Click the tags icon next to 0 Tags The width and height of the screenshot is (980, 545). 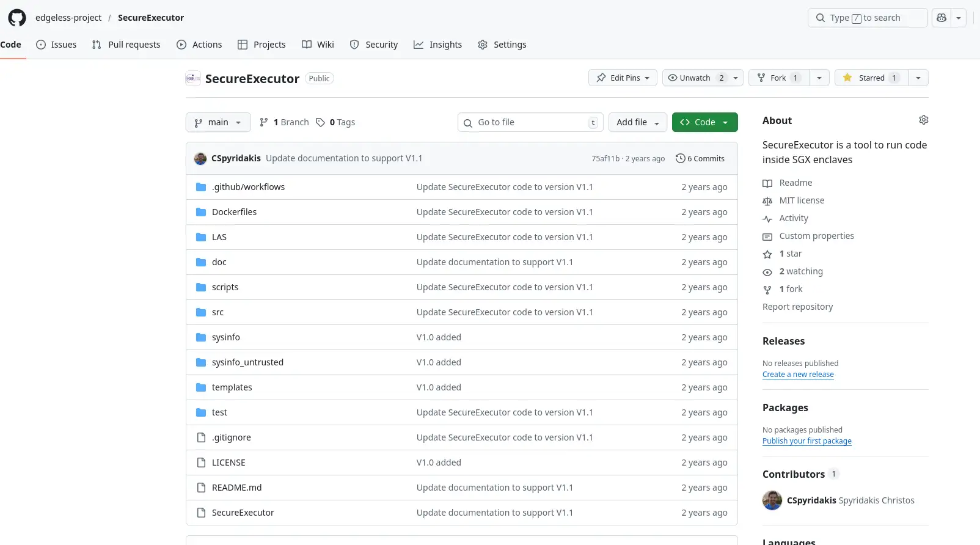(320, 123)
